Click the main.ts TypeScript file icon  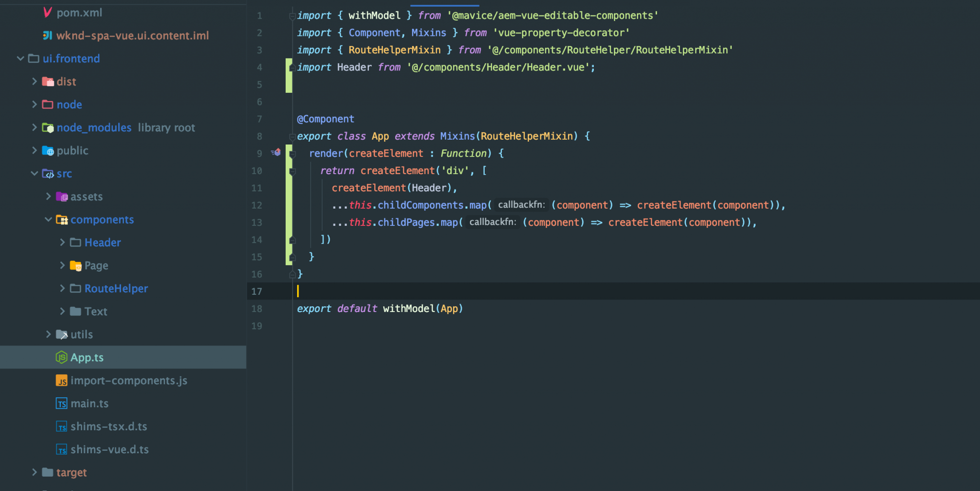click(61, 403)
